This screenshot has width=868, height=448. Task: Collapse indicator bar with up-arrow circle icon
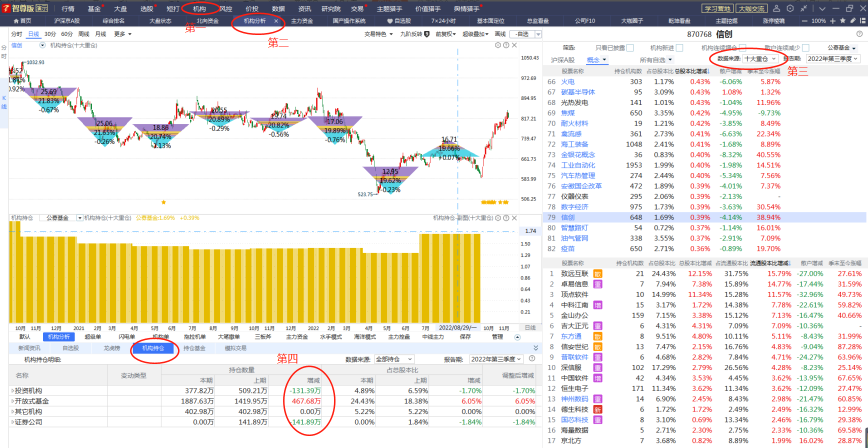tap(517, 337)
